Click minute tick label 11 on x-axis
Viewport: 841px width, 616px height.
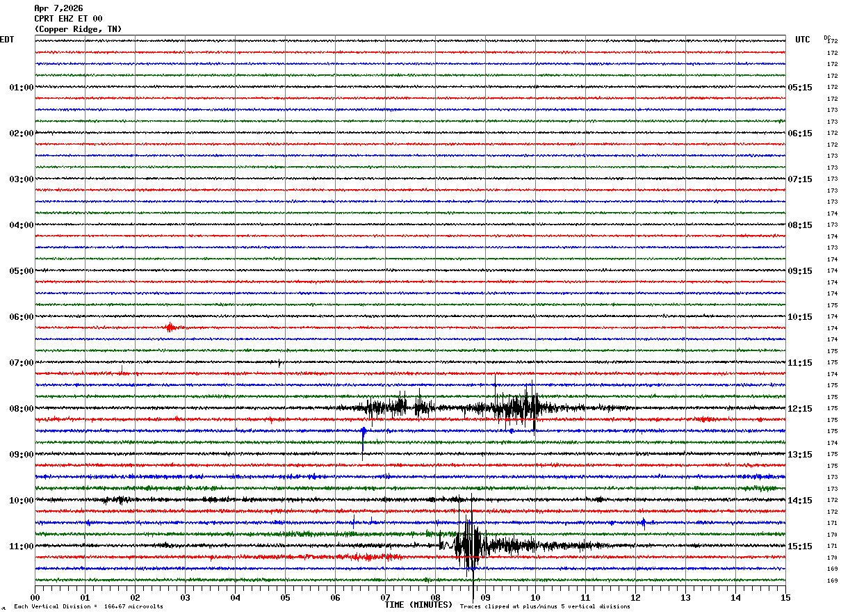pos(585,597)
